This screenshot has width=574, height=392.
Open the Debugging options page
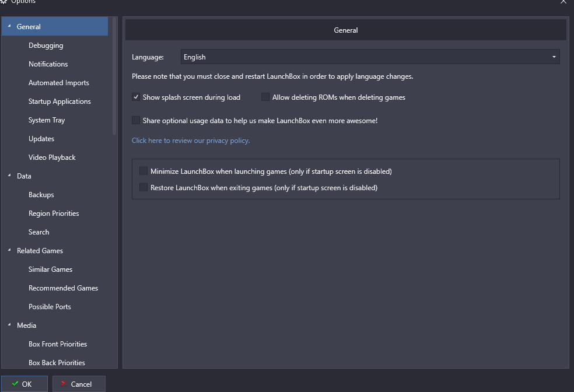(x=45, y=45)
